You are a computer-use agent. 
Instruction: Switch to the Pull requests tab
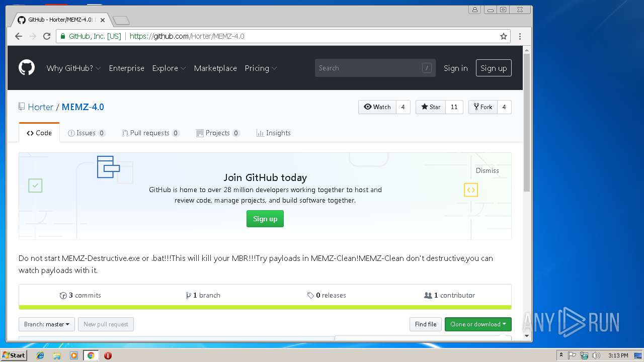tap(150, 133)
